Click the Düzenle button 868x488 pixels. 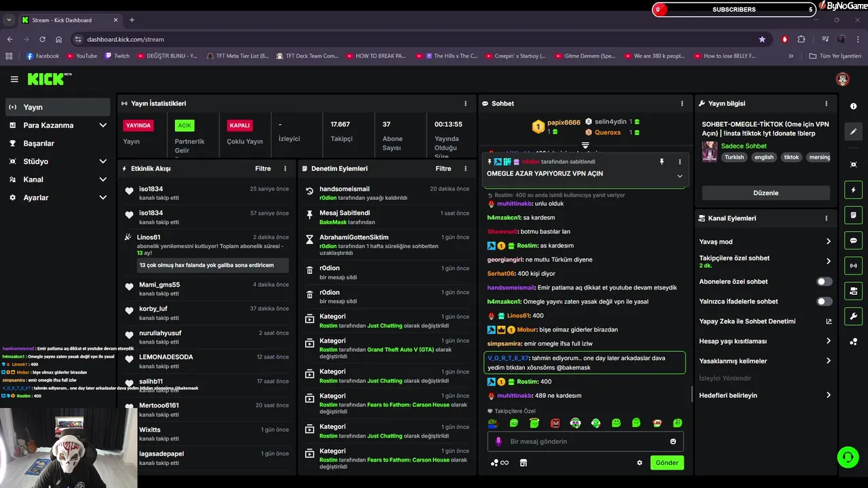[766, 193]
